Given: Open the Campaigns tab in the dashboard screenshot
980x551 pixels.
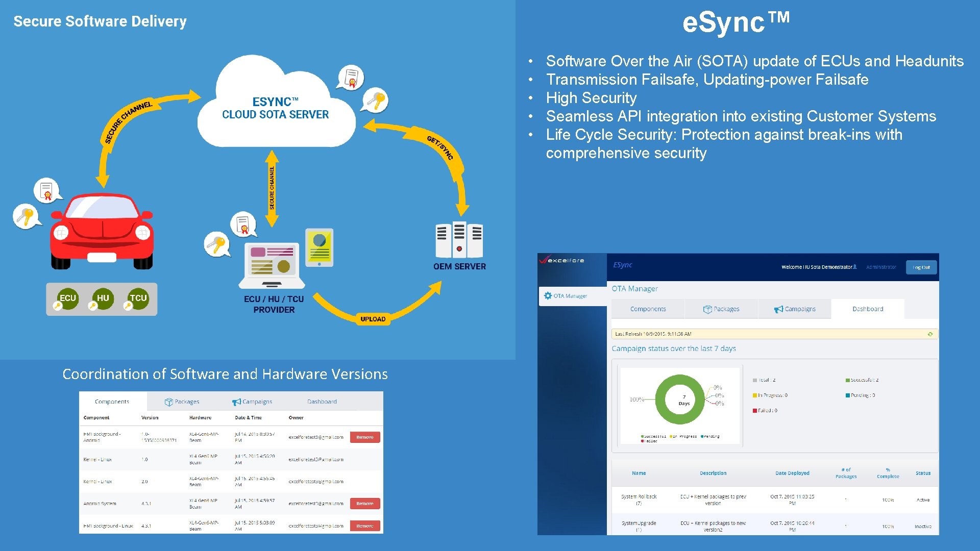Looking at the screenshot, I should 795,309.
